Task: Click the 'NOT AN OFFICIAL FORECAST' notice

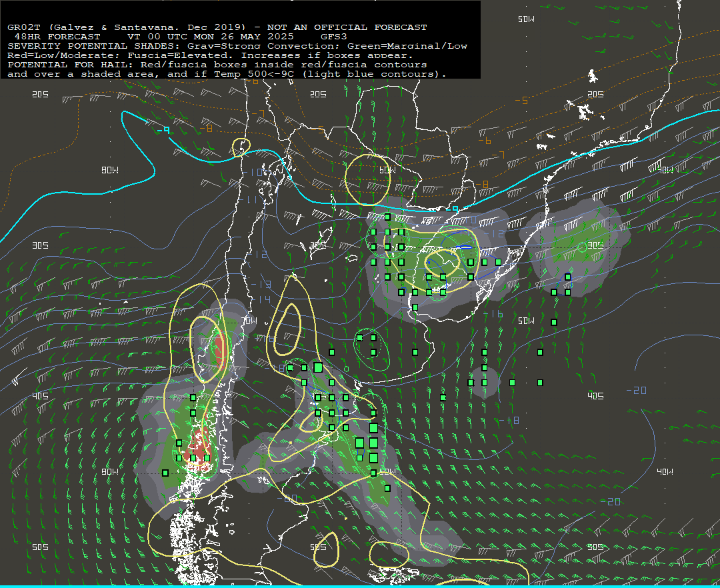Action: (x=347, y=27)
